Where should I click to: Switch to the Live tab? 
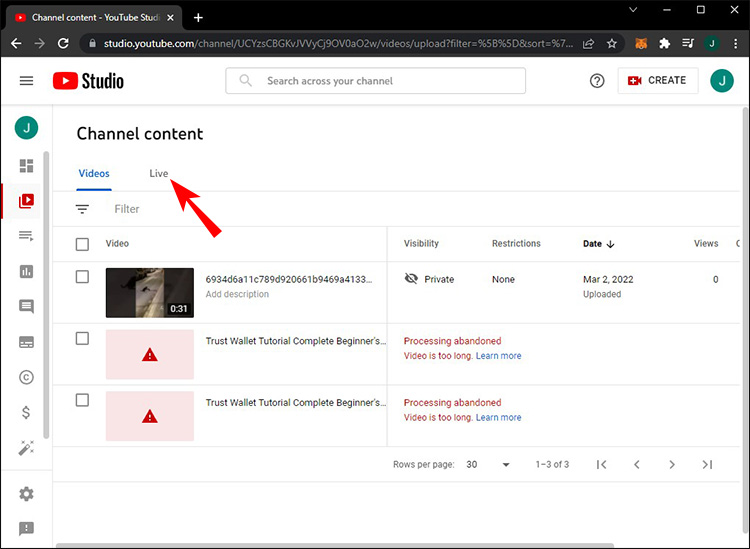coord(159,174)
